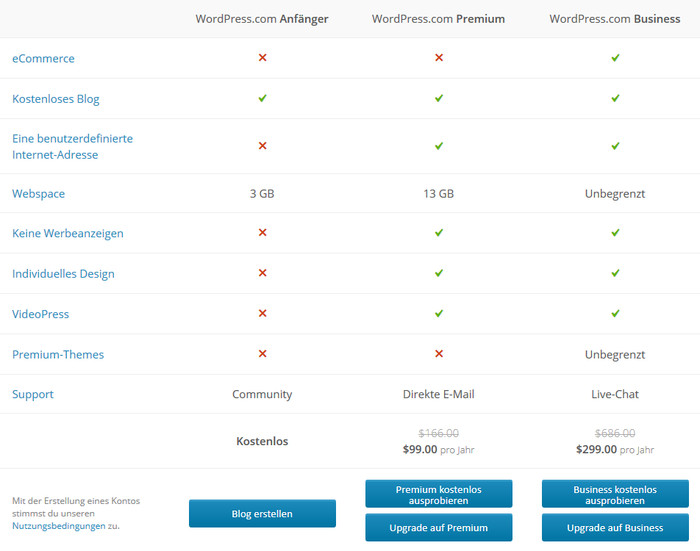Screen dimensions: 700x551
Task: Click the Internet-Adresse checkmark under Premium
Action: click(439, 146)
